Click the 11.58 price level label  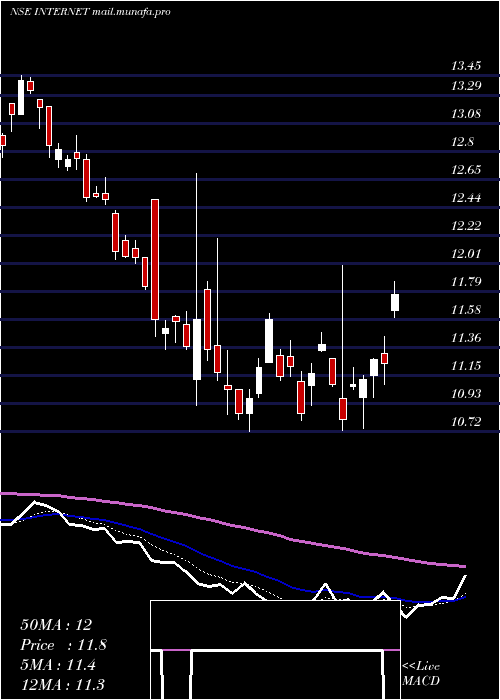pos(466,310)
